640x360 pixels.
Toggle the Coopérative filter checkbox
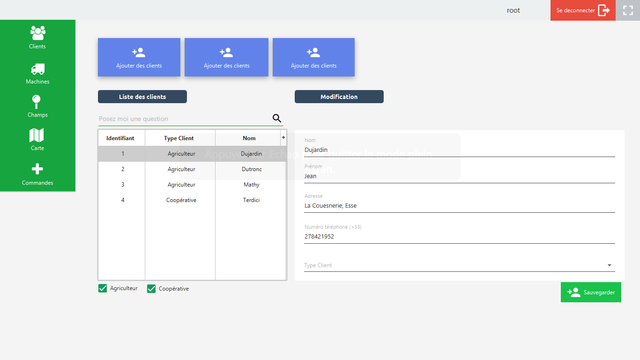click(151, 289)
